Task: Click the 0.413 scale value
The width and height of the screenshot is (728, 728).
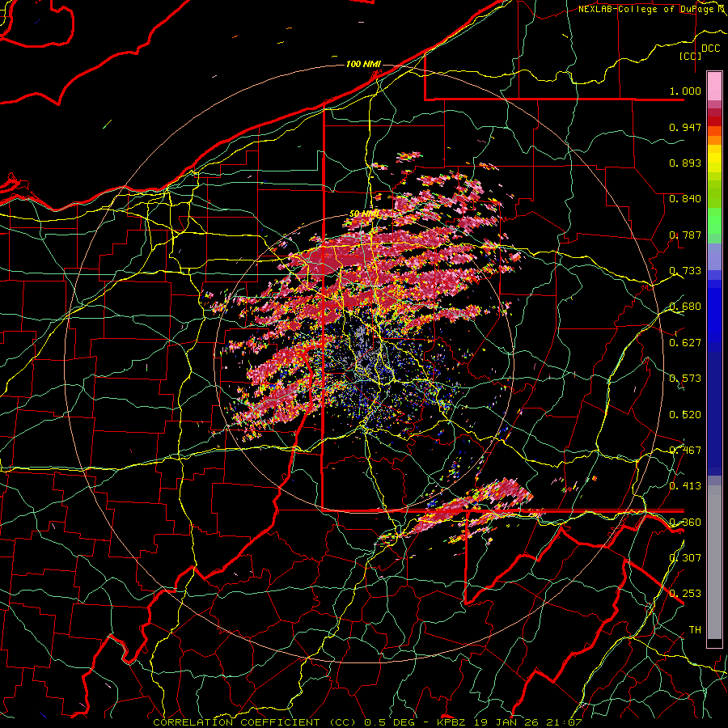Action: (x=685, y=485)
